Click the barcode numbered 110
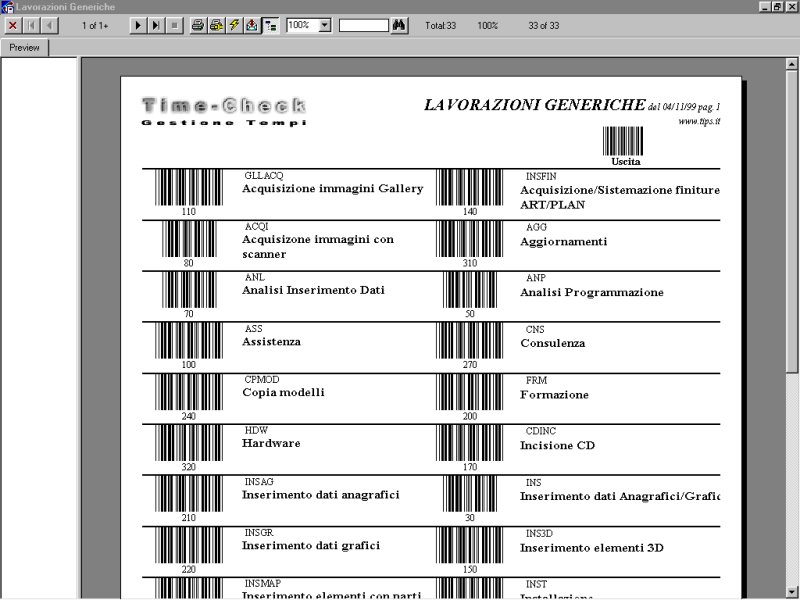Viewport: 800px width, 600px height. (x=189, y=187)
